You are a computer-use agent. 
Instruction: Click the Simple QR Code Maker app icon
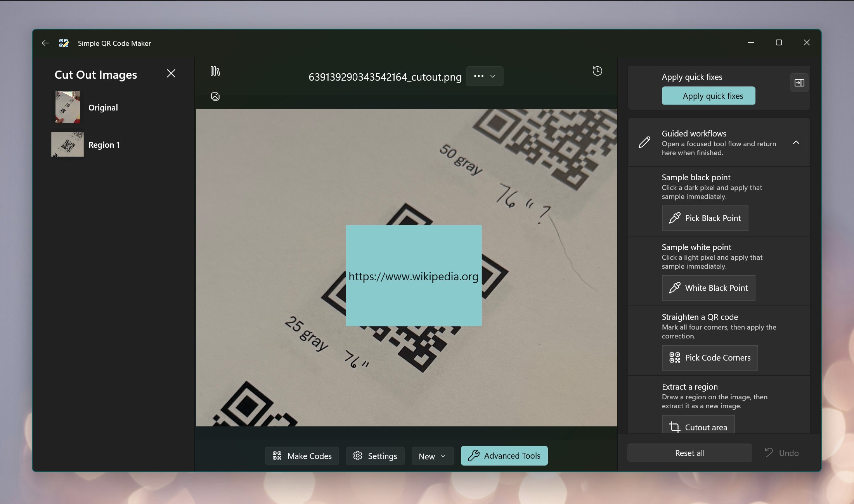tap(64, 43)
